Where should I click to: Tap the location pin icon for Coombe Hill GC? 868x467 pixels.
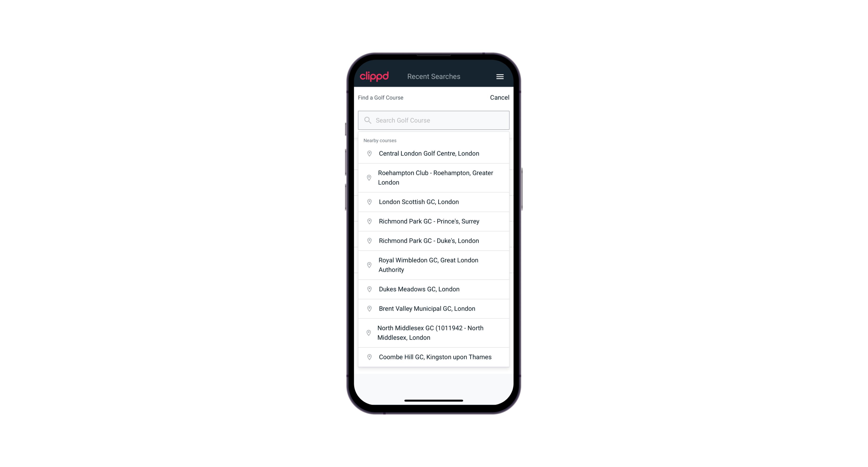pos(368,357)
